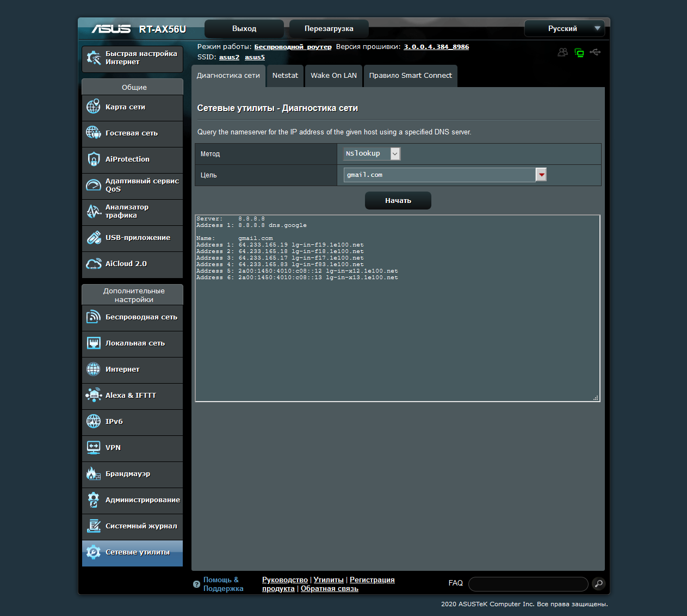
Task: Open the Русский language dropdown
Action: tap(564, 28)
